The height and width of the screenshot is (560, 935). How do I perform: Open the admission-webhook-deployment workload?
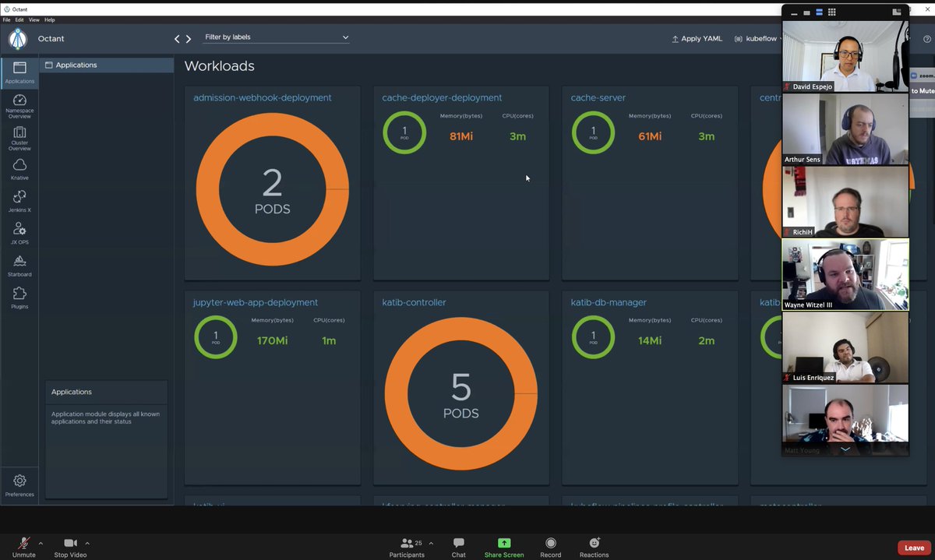[x=263, y=98]
